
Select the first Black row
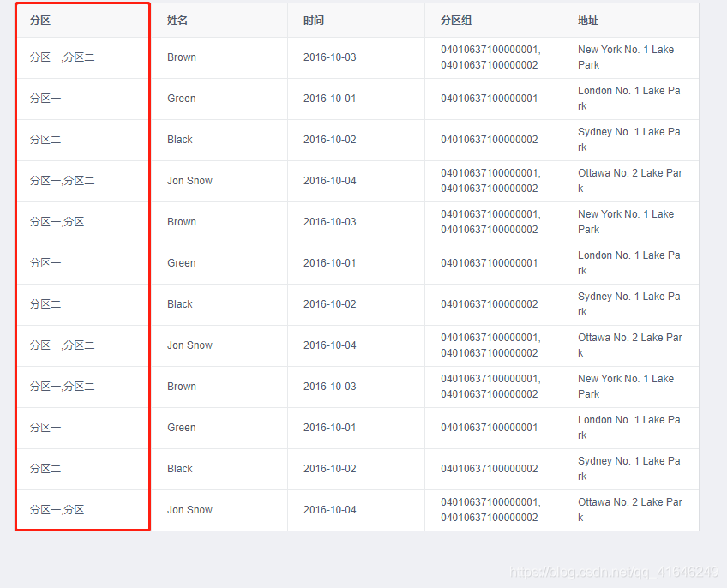[x=179, y=140]
